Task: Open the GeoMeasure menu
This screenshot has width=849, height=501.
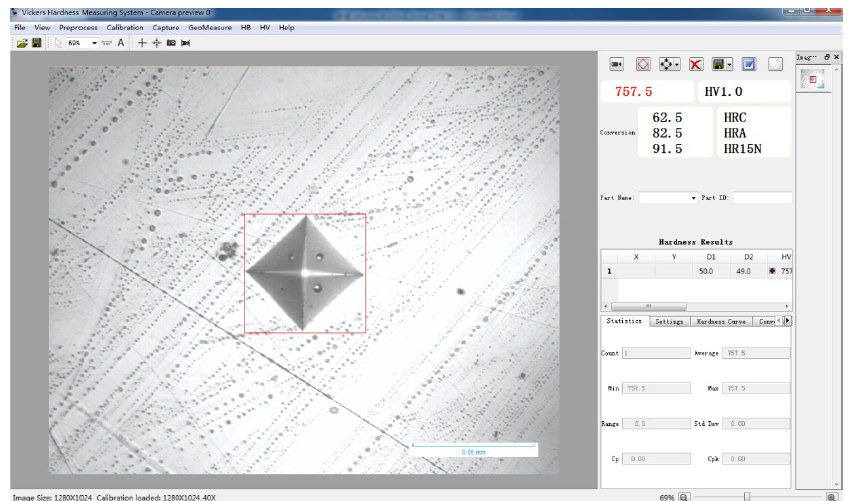Action: [x=210, y=28]
